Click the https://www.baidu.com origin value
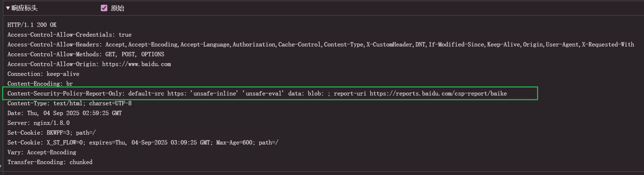Image resolution: width=644 pixels, height=175 pixels. [136, 64]
